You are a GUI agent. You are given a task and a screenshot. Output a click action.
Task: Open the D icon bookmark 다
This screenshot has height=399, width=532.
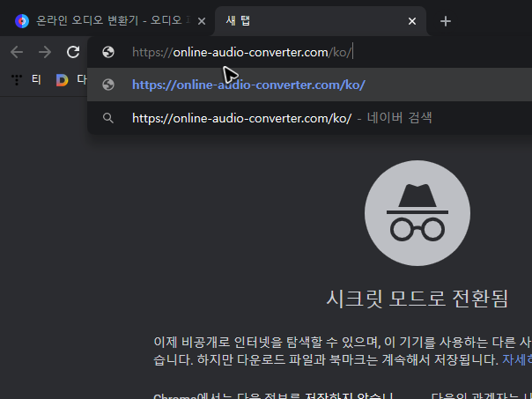(71, 80)
